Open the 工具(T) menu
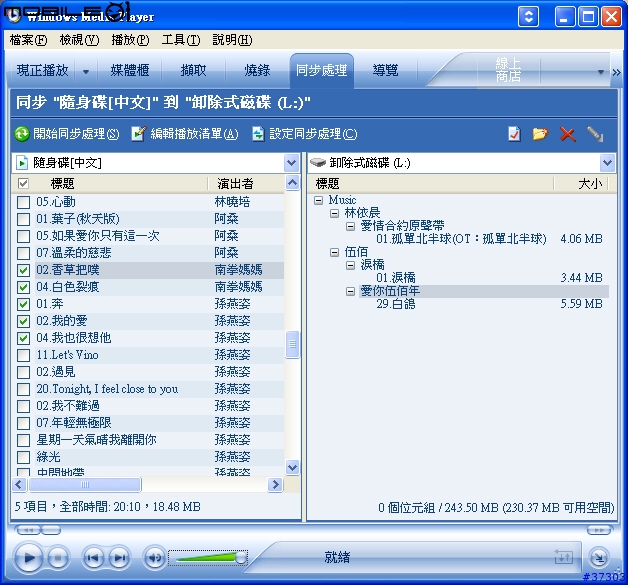The height and width of the screenshot is (585, 628). tap(181, 40)
